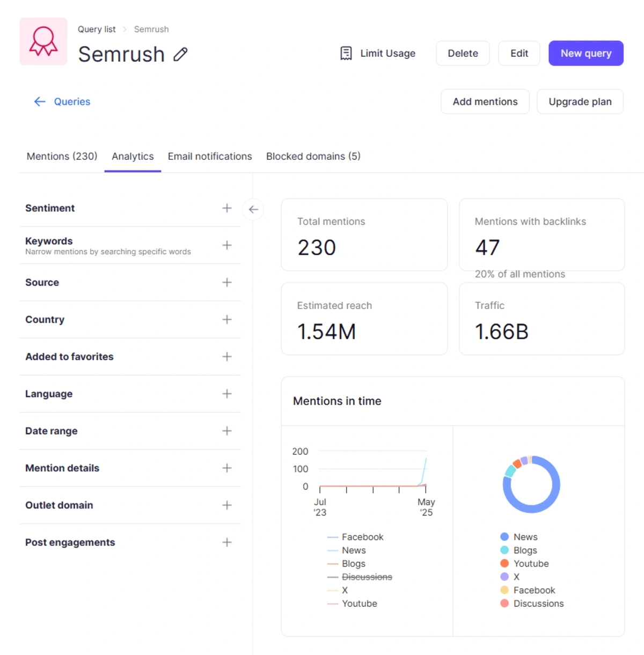
Task: Click the pencil icon to rename Semrush query
Action: pyautogui.click(x=180, y=54)
